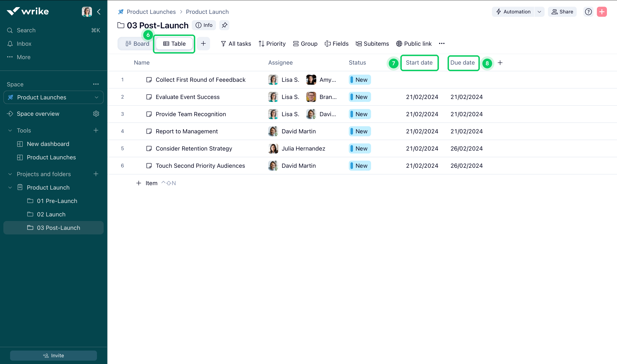The height and width of the screenshot is (364, 617).
Task: Open the Fields column settings
Action: [x=336, y=44]
